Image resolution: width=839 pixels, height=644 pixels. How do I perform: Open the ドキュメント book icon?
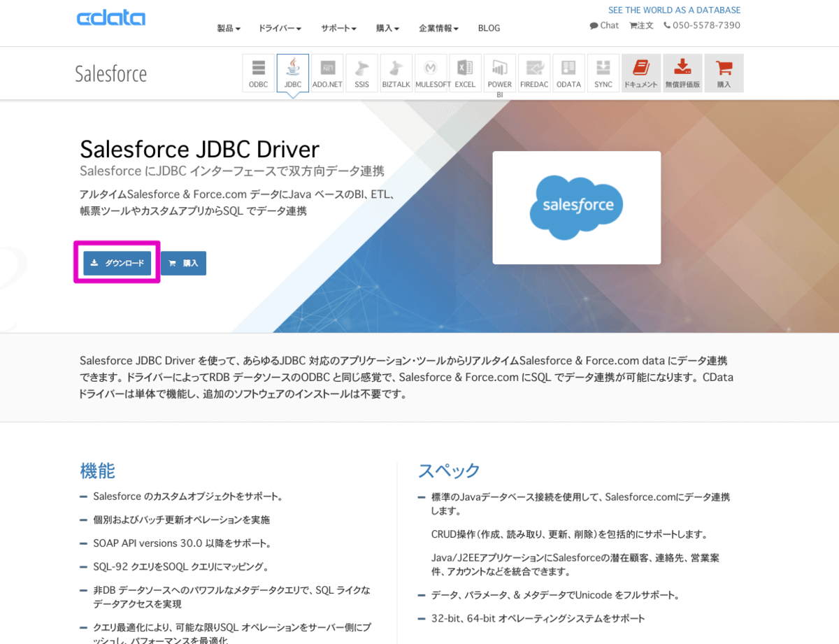tap(641, 73)
